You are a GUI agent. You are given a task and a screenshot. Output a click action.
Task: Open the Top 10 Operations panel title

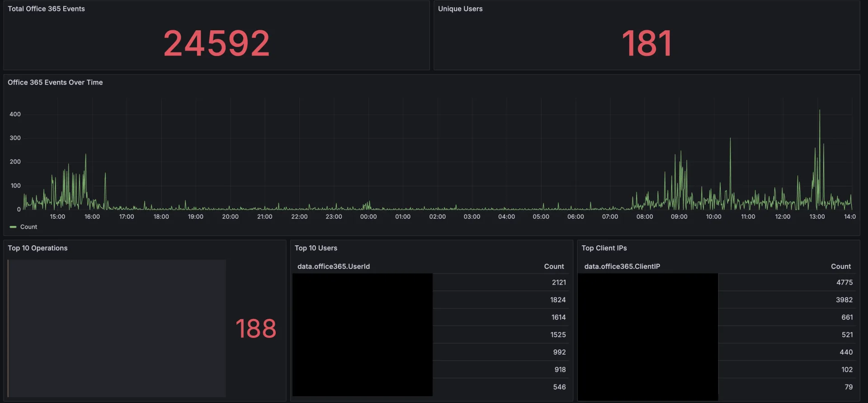[38, 248]
